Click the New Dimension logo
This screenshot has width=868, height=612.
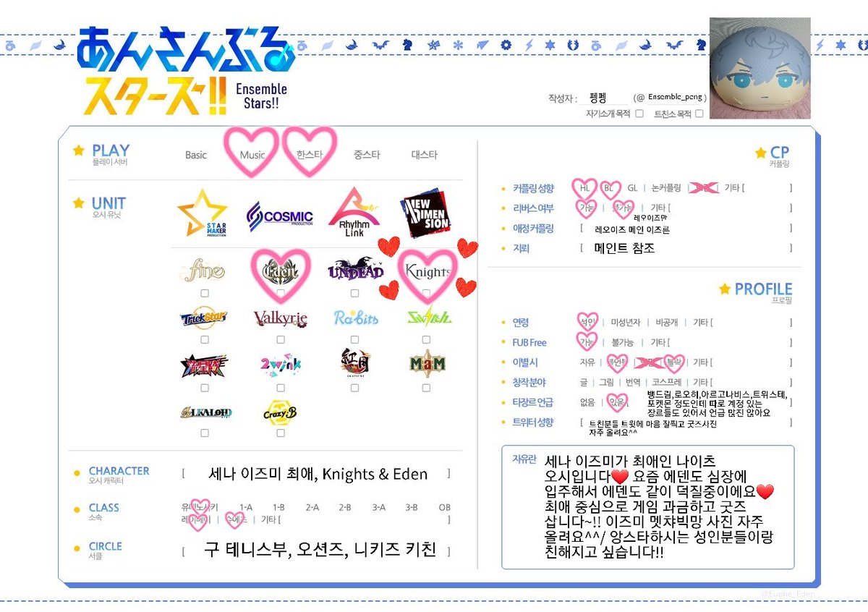(x=427, y=213)
